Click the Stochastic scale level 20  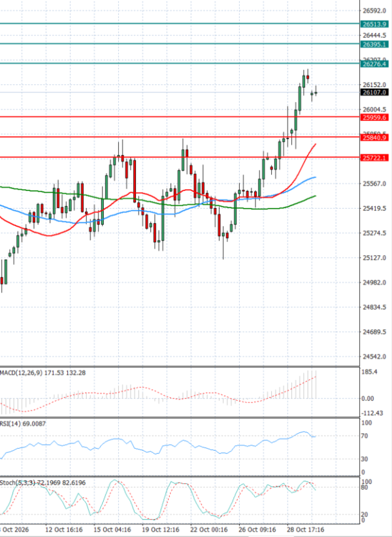click(365, 515)
